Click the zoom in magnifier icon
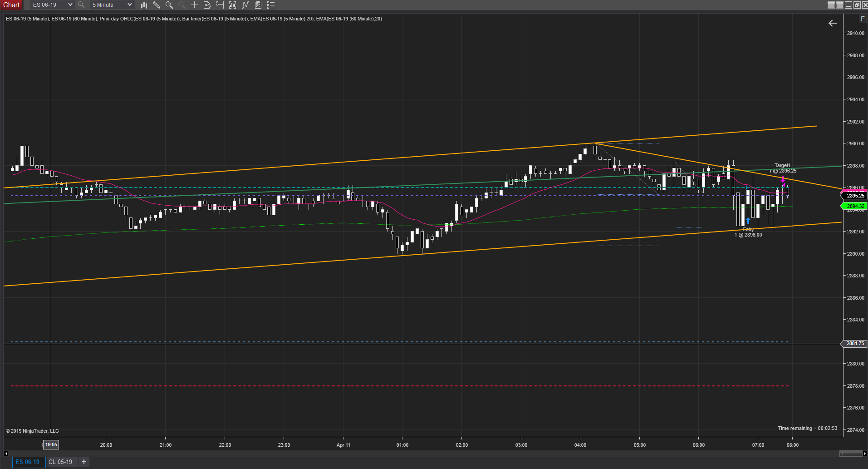The height and width of the screenshot is (469, 868). (169, 5)
